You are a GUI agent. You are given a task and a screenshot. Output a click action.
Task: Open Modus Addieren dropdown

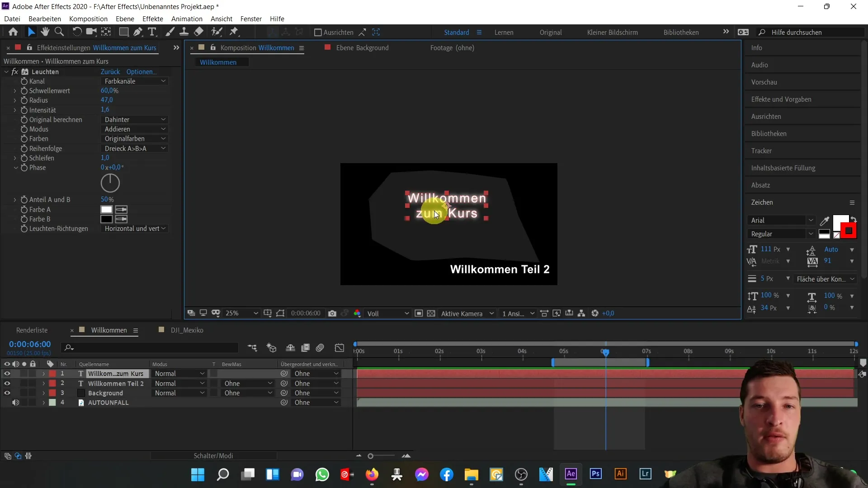(x=134, y=129)
